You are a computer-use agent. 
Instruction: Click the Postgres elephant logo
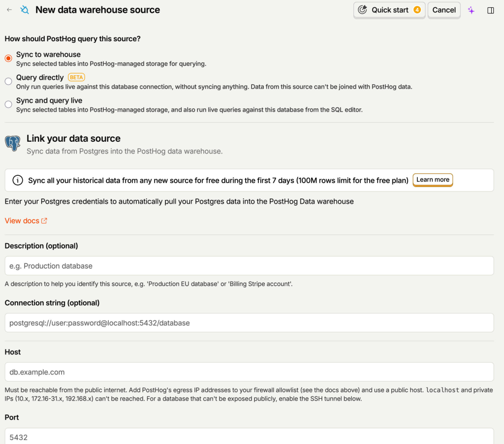[x=13, y=143]
